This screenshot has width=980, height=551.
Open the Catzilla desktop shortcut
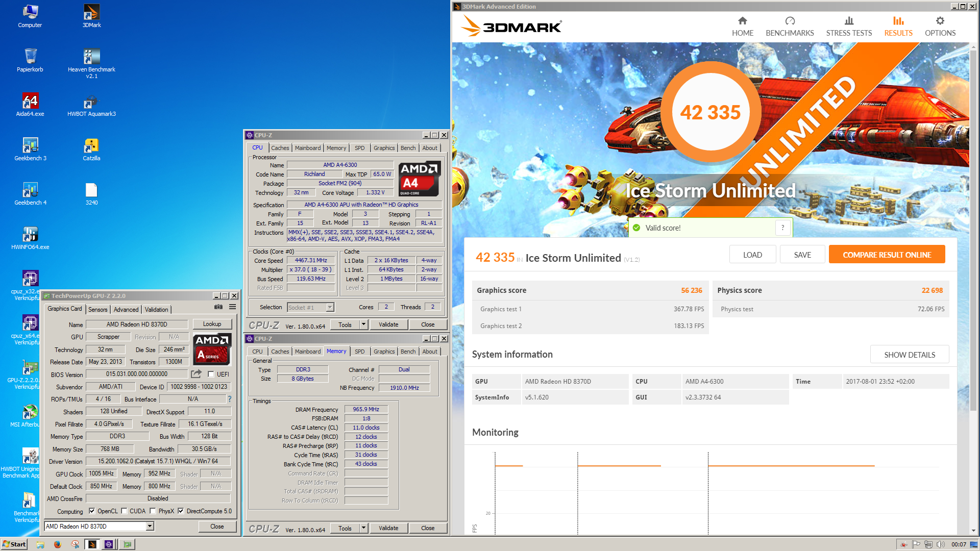[91, 149]
